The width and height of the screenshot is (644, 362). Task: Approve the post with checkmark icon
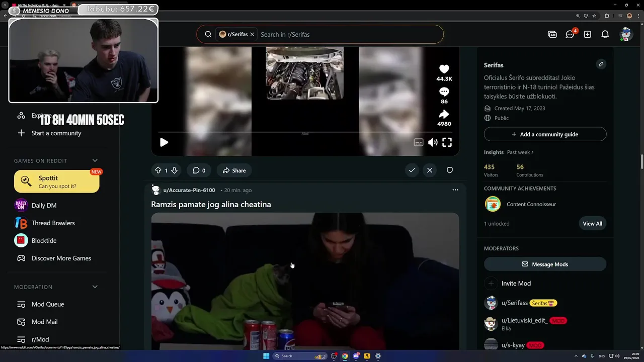pos(412,170)
